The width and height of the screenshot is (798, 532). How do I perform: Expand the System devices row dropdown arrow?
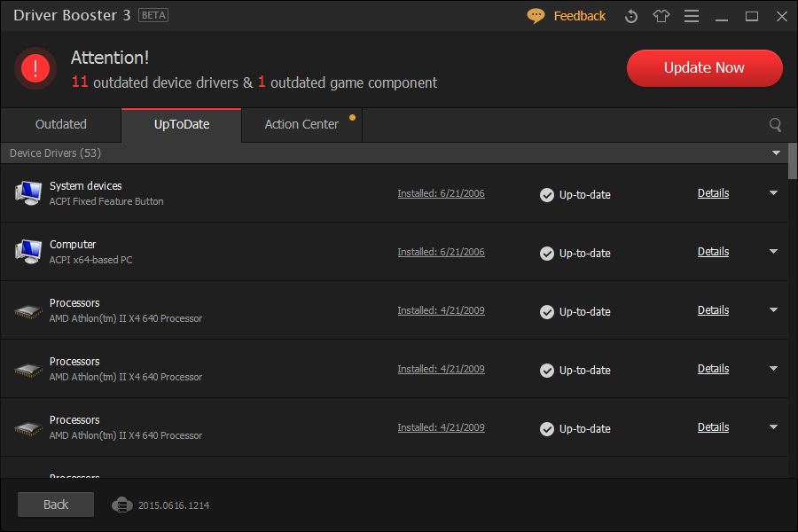coord(773,192)
